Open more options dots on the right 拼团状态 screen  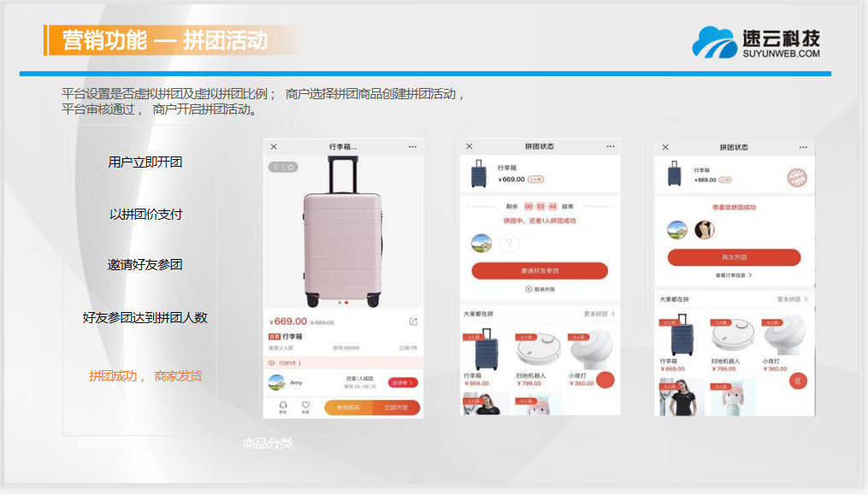click(803, 147)
